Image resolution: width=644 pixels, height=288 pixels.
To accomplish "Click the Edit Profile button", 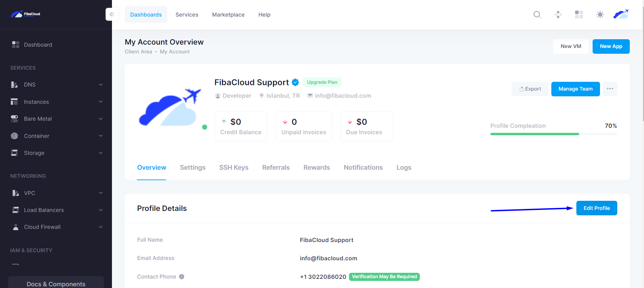I will coord(597,208).
